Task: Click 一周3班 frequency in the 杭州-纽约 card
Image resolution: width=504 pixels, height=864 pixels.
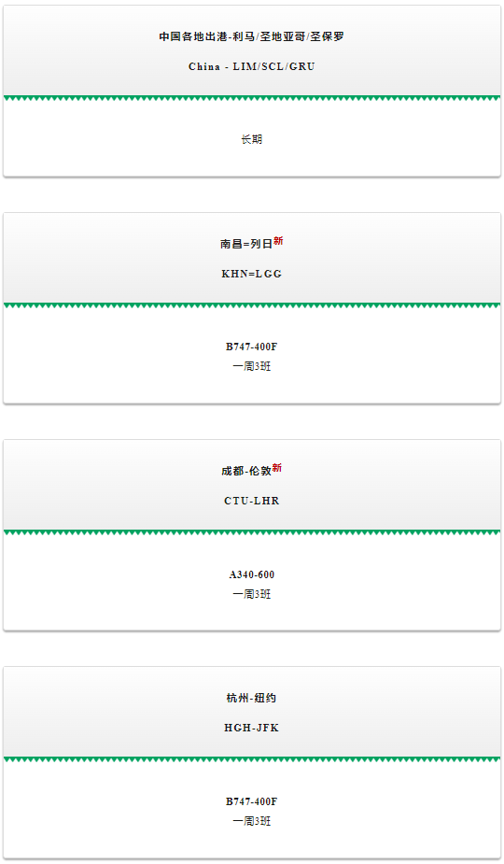Action: coord(252,821)
